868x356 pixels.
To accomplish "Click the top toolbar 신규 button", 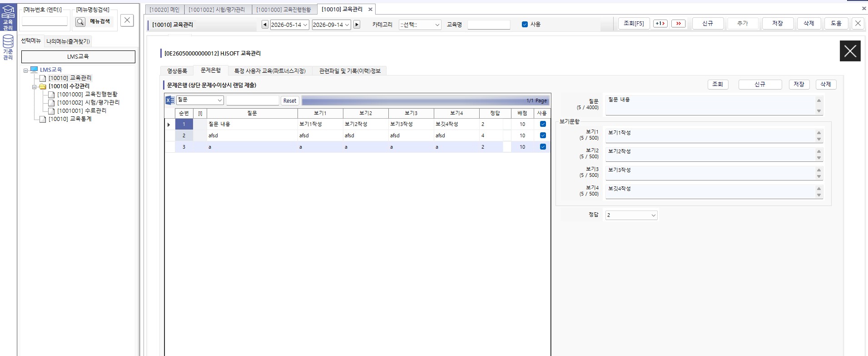I will pos(708,24).
